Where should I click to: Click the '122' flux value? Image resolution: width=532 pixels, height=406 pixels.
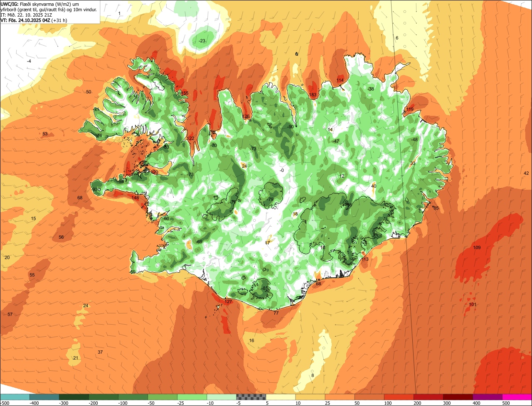pos(190,138)
